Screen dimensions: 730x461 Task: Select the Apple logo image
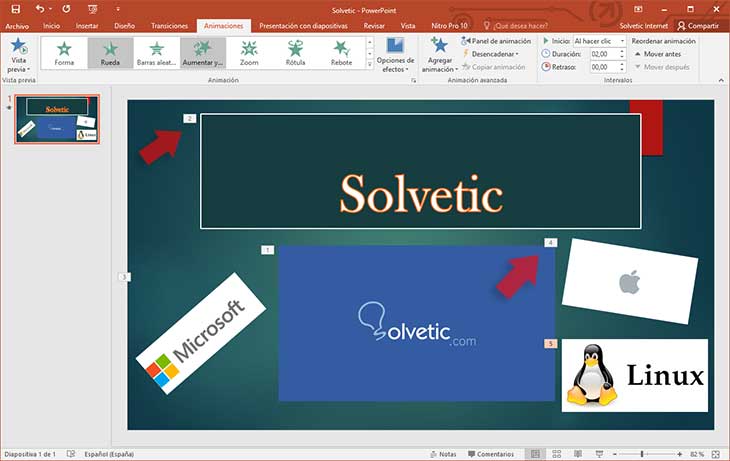click(x=630, y=281)
